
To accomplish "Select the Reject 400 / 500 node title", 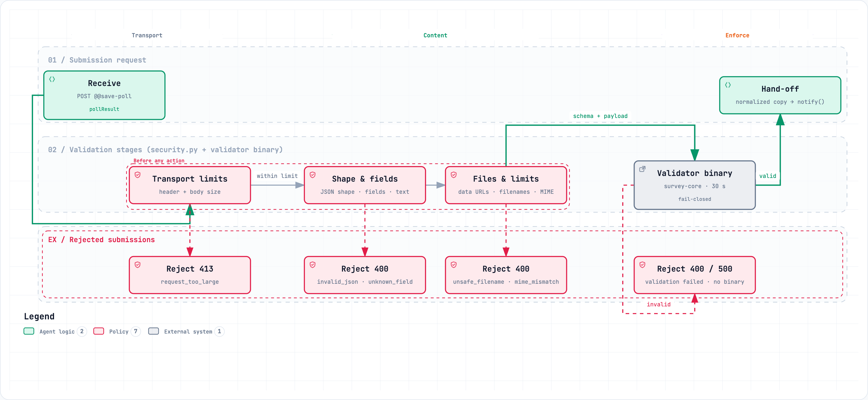I will pos(695,269).
